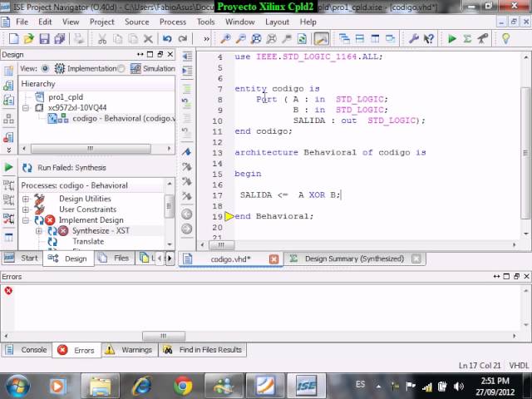Select the Translate process
532x399 pixels.
tap(88, 242)
